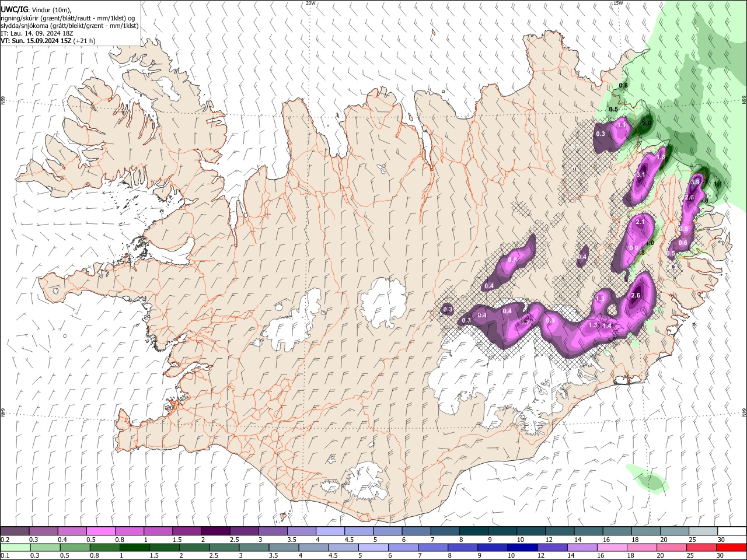
Task: Click the 2 darkest purple swatch in upper scale
Action: 215,531
